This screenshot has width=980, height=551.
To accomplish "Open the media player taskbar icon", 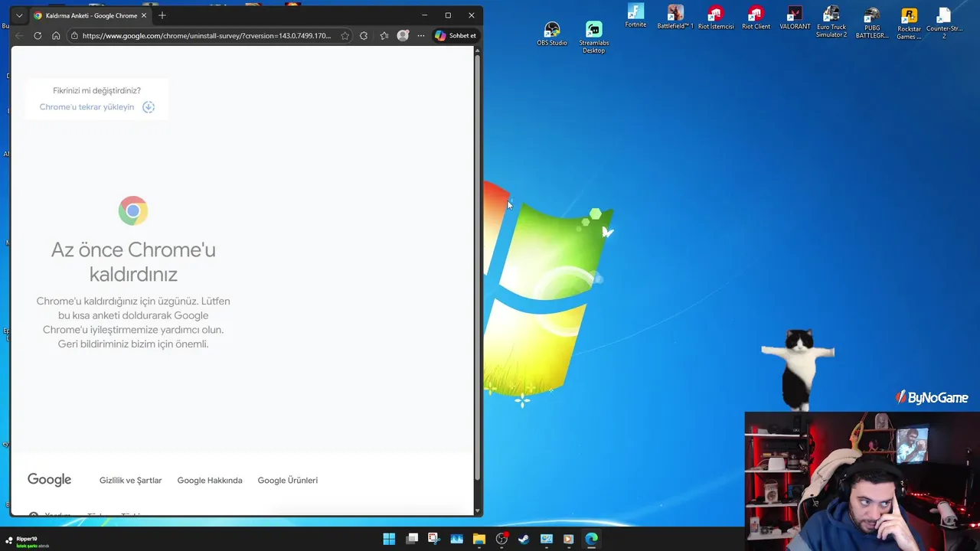I will (568, 539).
